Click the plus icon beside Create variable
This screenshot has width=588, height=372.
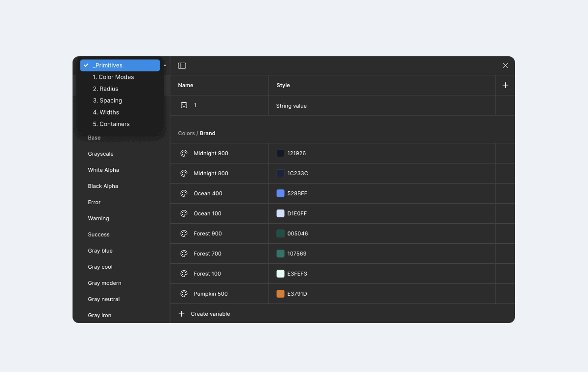[182, 314]
